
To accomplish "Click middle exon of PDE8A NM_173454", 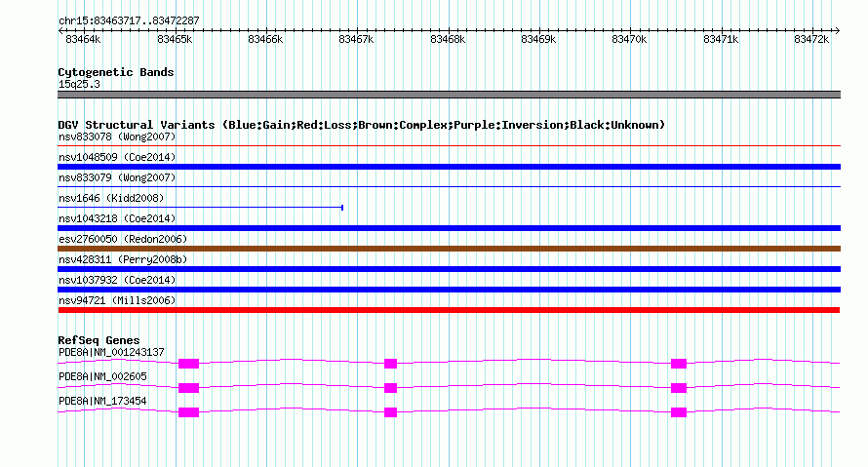I will pos(391,412).
